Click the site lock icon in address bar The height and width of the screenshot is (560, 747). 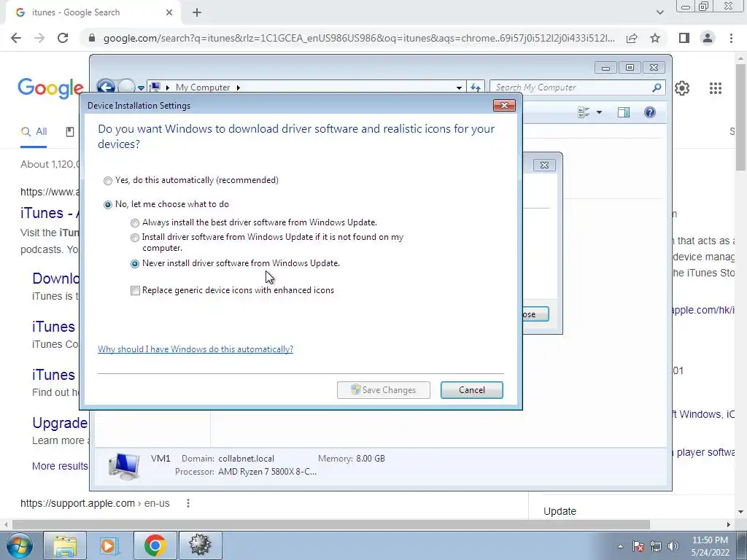(x=92, y=38)
